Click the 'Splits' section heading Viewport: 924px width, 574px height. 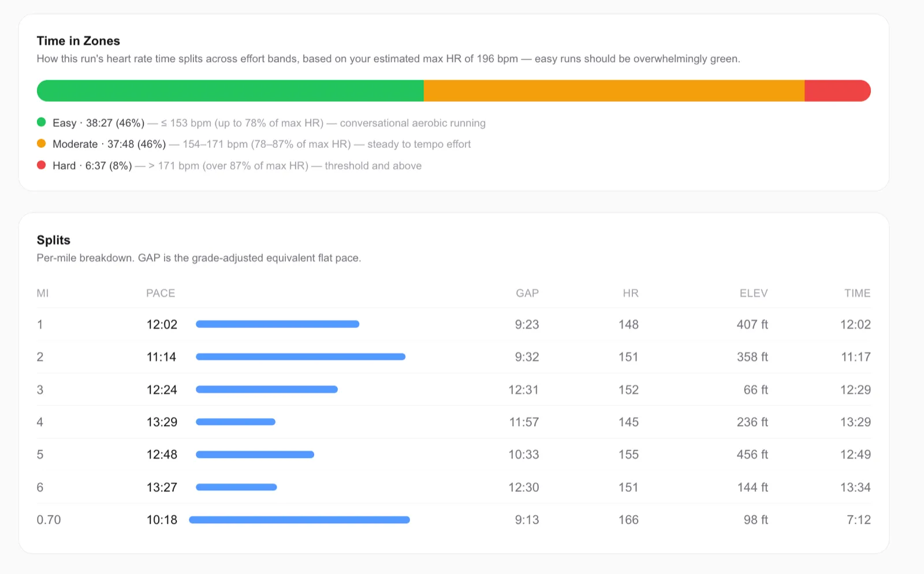(x=54, y=240)
